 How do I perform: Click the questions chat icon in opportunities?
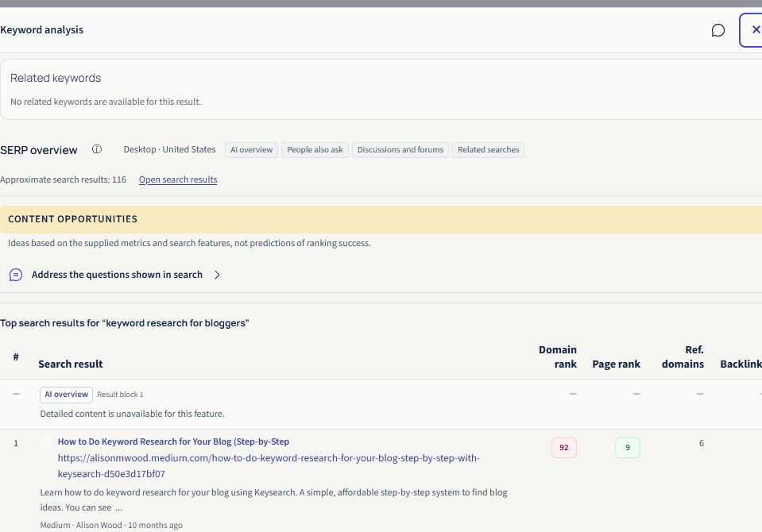tap(16, 275)
